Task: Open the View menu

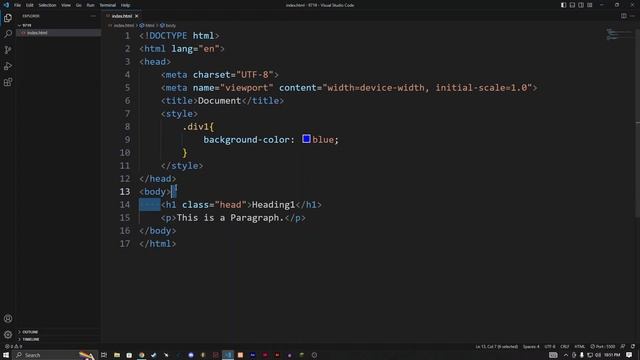Action: point(66,5)
